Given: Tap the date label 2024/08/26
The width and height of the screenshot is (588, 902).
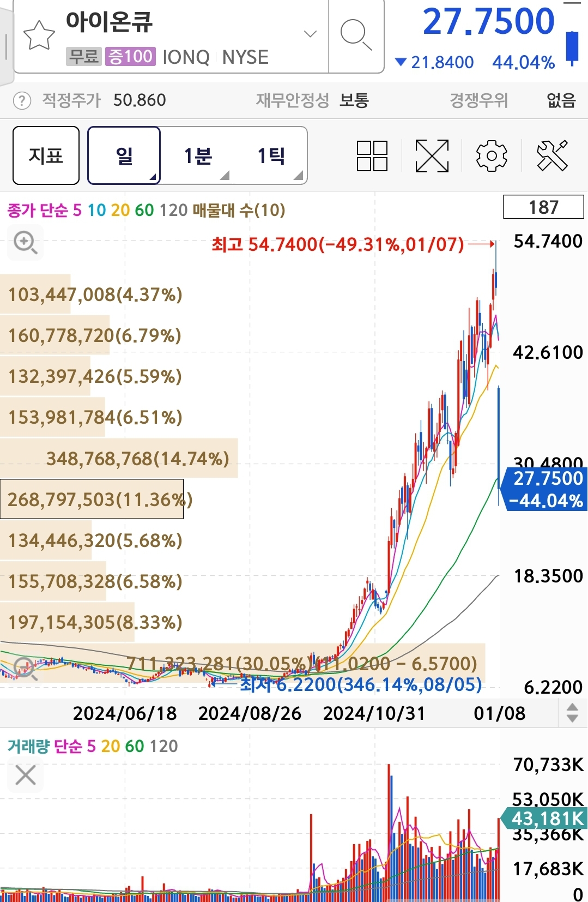Looking at the screenshot, I should point(250,713).
